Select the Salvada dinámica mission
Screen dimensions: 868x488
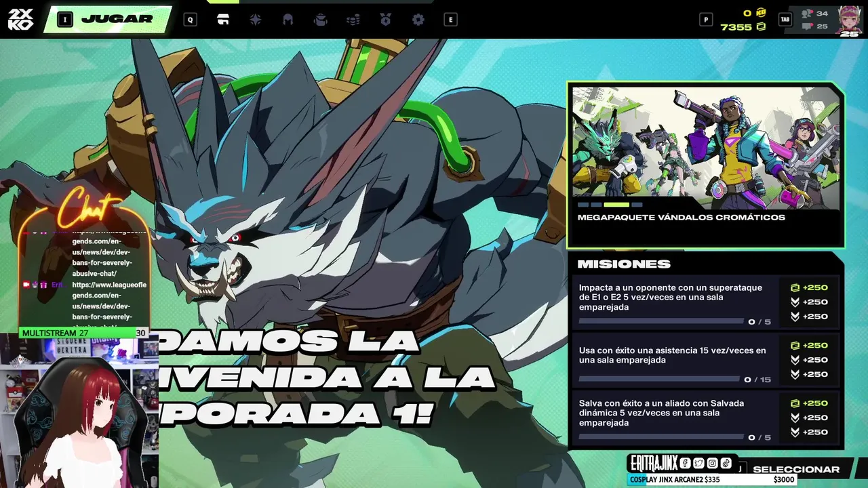coord(705,417)
